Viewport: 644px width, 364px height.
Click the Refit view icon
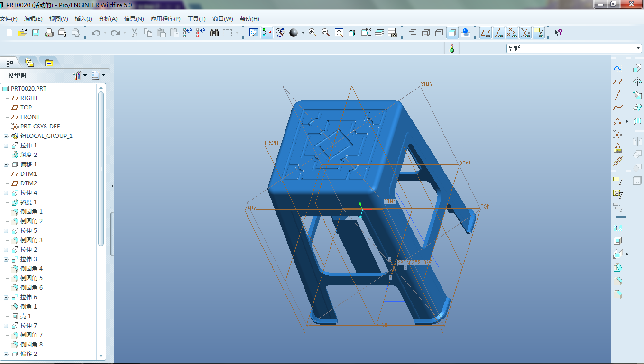339,33
